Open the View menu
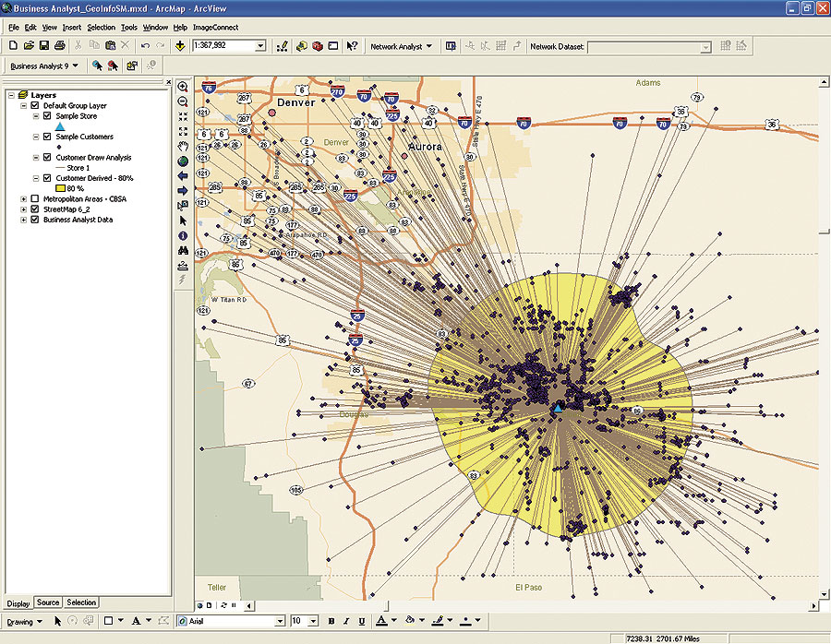Screen dimensions: 831x644 (x=49, y=27)
